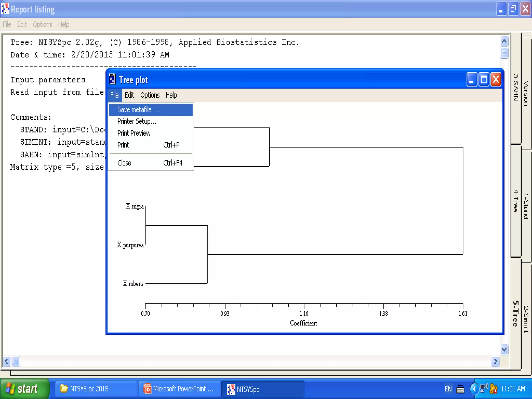532x399 pixels.
Task: Click the EN language indicator
Action: 448,389
